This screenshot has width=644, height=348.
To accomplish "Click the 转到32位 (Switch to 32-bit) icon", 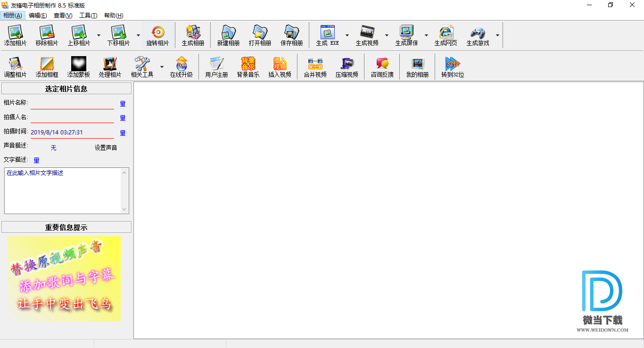I will (x=453, y=67).
